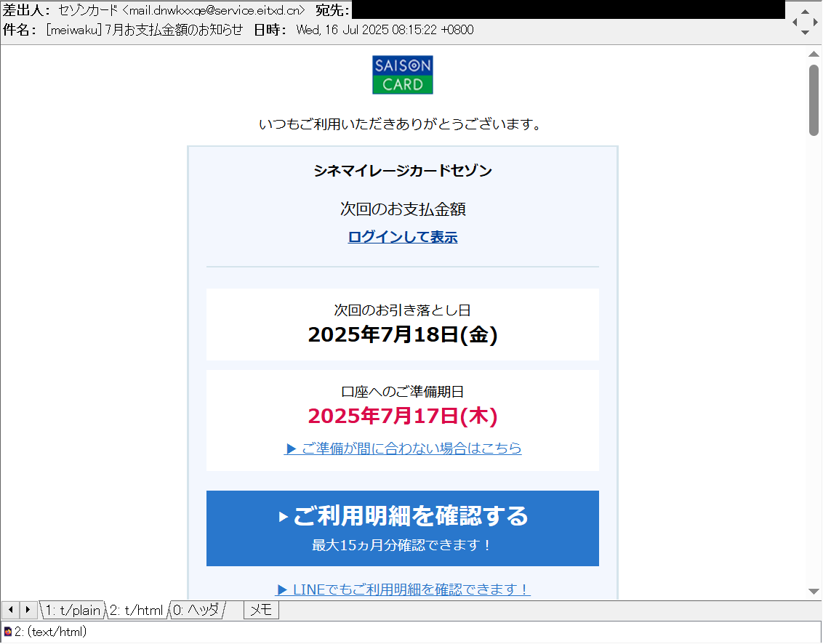Open ご準備が間に合わない場合はこちら link
Screen dimensions: 823x644
(x=403, y=448)
